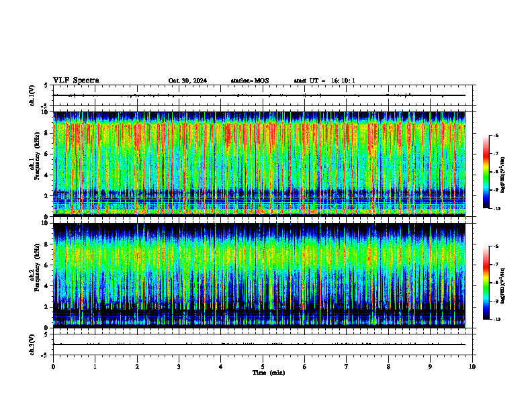This screenshot has height=411, width=532.
Task: Click the "-10" tick on ch.2 colorbar
Action: click(497, 320)
